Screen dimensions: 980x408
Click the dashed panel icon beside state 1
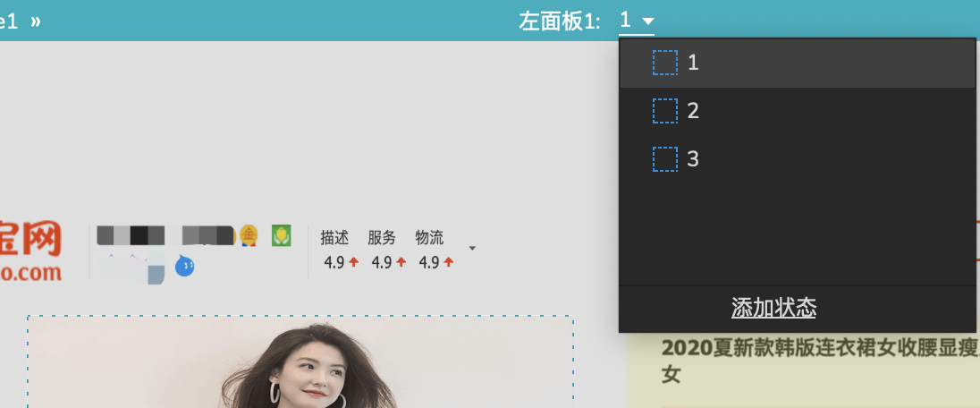point(665,63)
